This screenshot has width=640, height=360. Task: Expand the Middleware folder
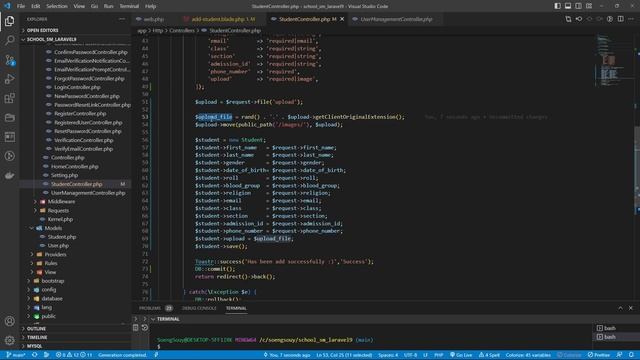tap(61, 202)
